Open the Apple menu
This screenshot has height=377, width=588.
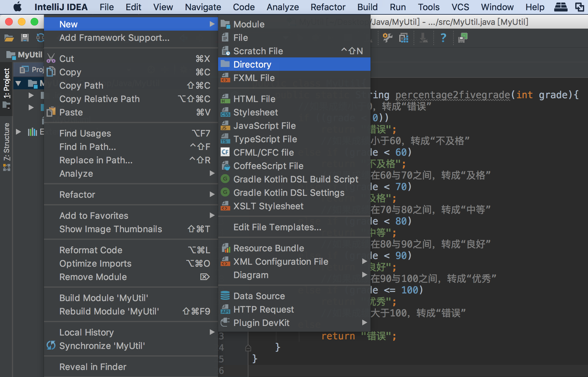(18, 7)
